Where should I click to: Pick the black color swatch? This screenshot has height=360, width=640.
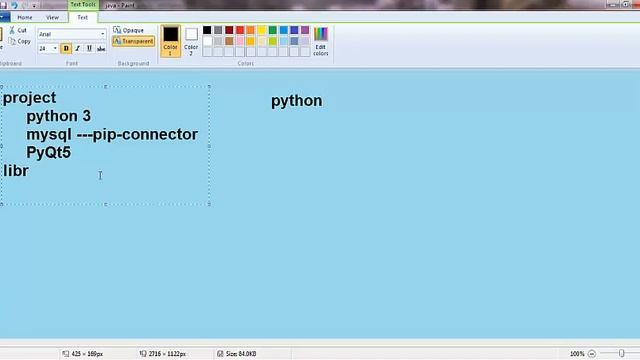pos(207,30)
